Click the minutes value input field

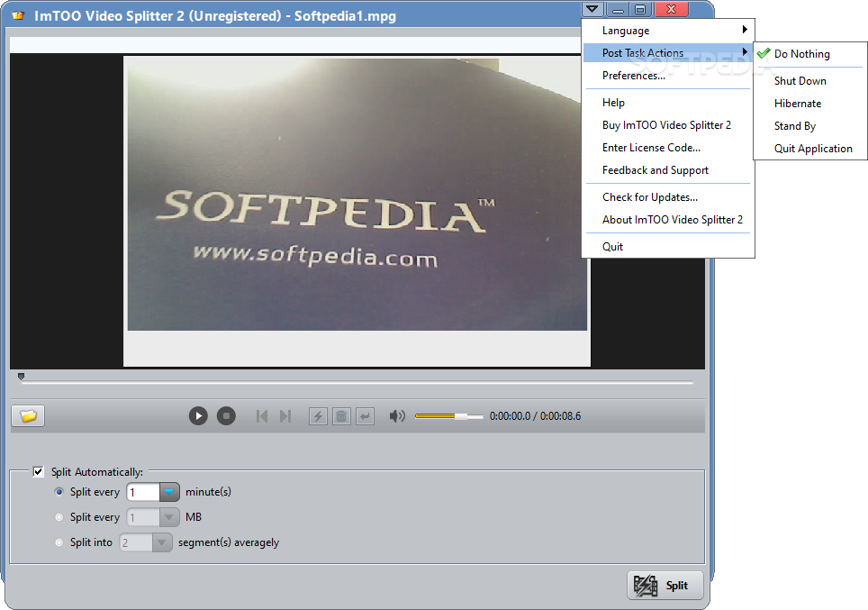pyautogui.click(x=143, y=492)
